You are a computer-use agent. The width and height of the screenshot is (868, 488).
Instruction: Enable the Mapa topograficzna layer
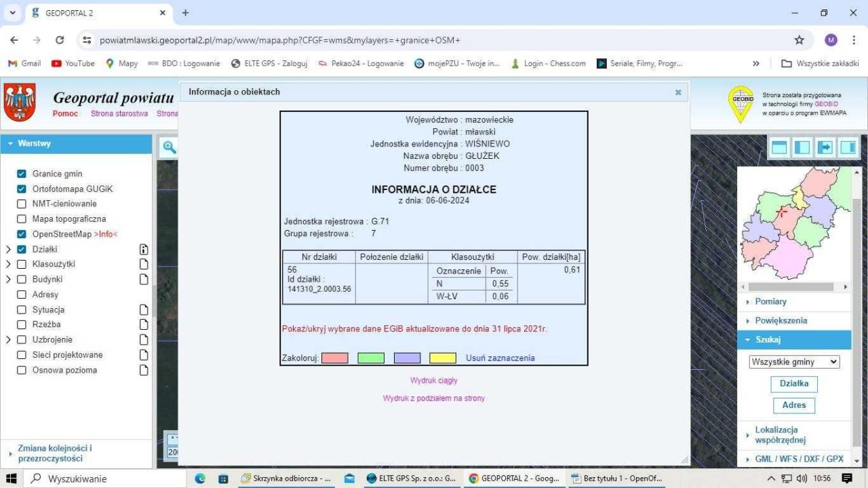(x=21, y=219)
